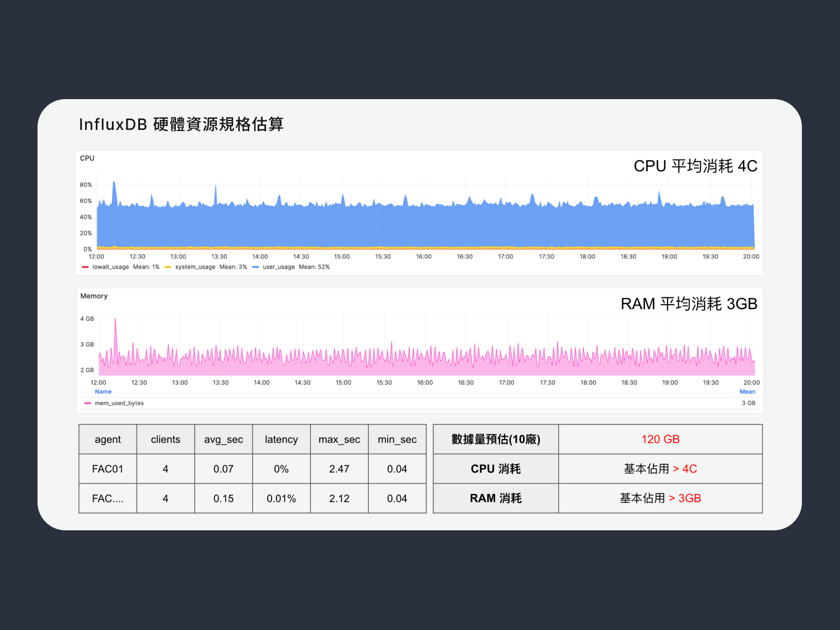840x630 pixels.
Task: Click the RAM 平均消耗 3GB annotation text
Action: [689, 304]
